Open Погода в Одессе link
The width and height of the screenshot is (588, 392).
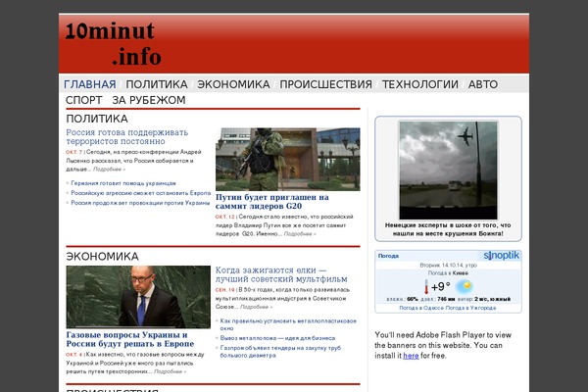[421, 308]
